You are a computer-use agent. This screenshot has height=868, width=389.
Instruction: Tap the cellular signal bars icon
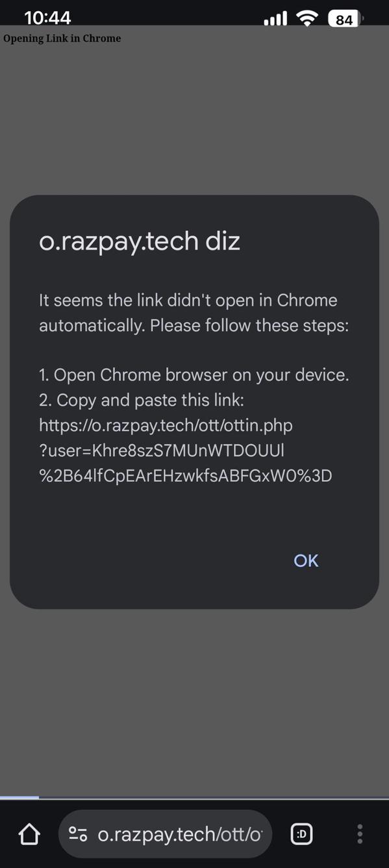[x=274, y=18]
